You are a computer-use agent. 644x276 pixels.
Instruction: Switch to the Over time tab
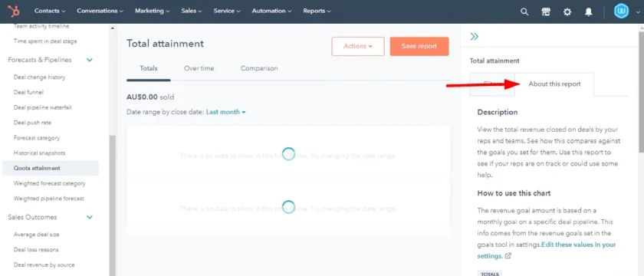coord(199,68)
